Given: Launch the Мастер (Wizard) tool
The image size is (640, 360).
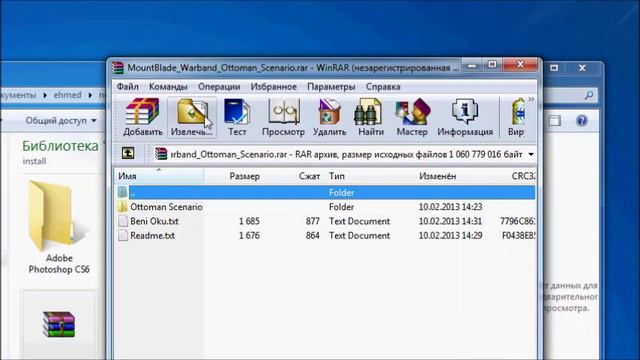Looking at the screenshot, I should coord(412,117).
